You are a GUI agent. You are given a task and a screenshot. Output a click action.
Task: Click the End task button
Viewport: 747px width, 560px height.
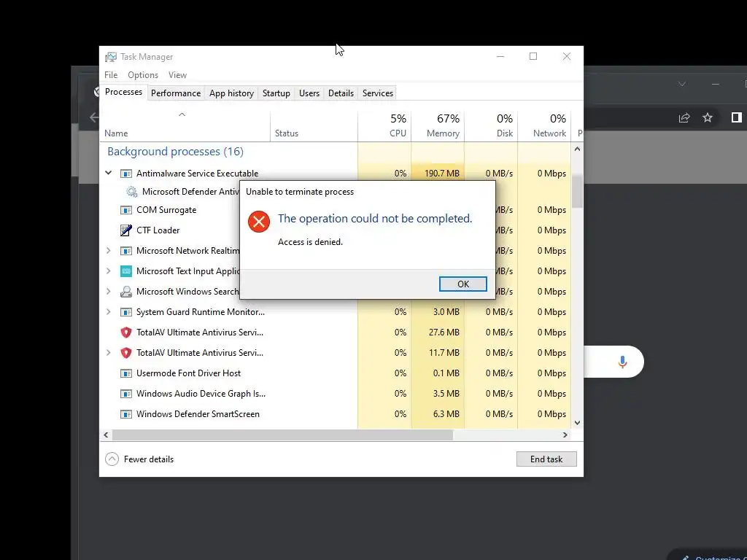(546, 459)
